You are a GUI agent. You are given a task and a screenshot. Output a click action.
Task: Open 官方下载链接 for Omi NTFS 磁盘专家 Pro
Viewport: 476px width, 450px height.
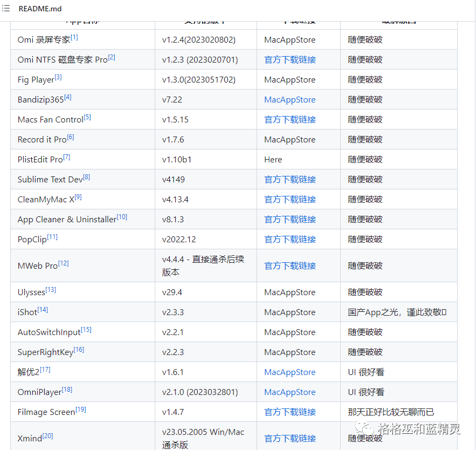290,59
